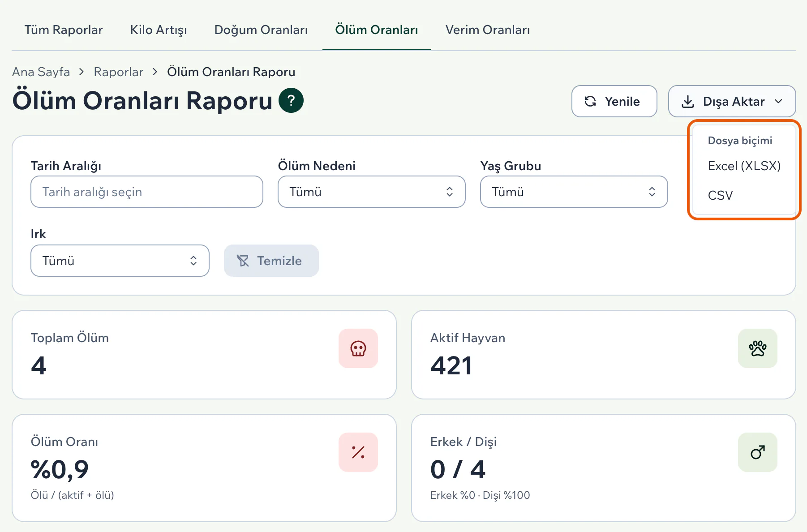Click the skull icon in Toplam Ölüm card
The image size is (807, 532).
(x=358, y=348)
